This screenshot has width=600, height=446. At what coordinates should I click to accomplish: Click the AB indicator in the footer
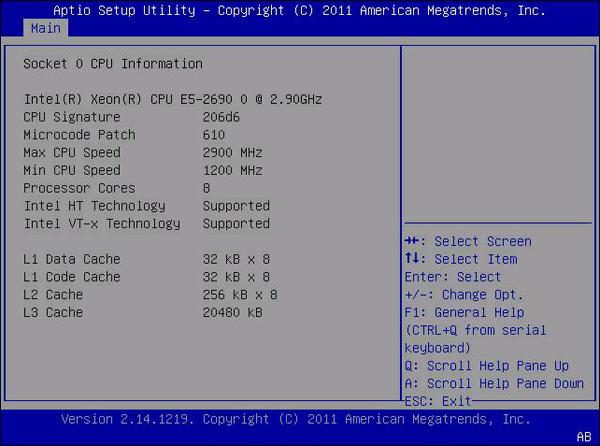point(584,437)
